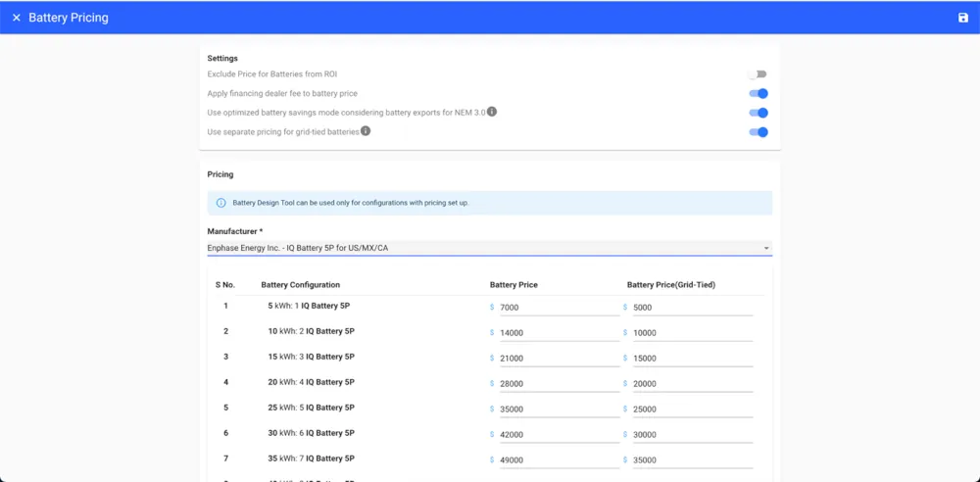Image resolution: width=980 pixels, height=482 pixels.
Task: Edit Battery Price field showing 7000
Action: [x=560, y=308]
